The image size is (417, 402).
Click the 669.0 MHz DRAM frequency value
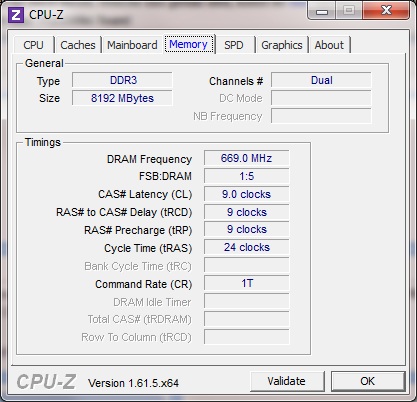(x=247, y=158)
